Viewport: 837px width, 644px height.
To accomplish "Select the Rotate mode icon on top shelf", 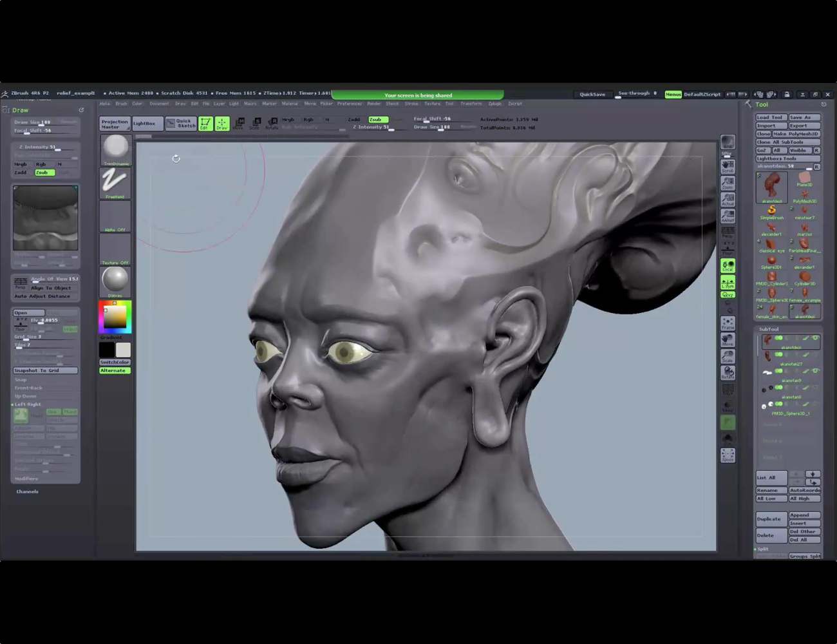I will pos(272,123).
